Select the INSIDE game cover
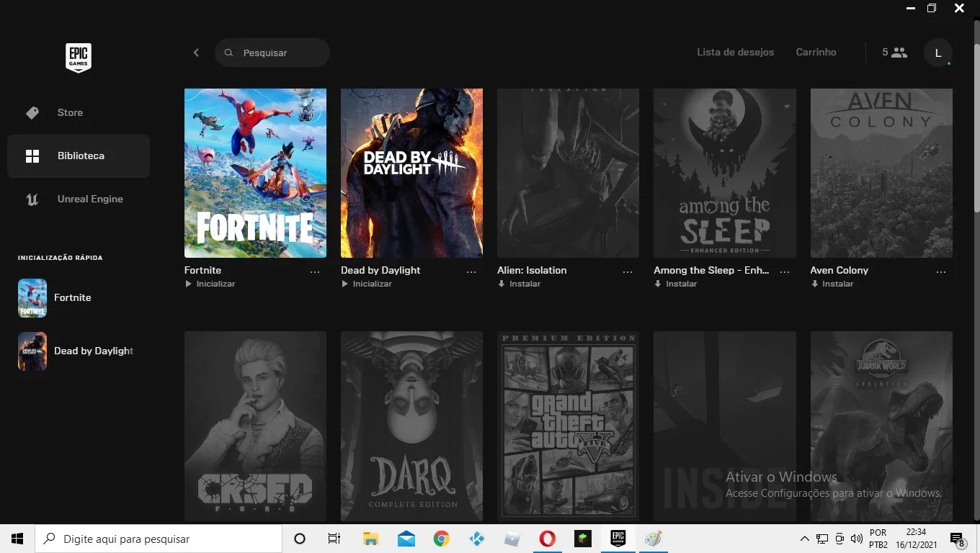 point(724,426)
